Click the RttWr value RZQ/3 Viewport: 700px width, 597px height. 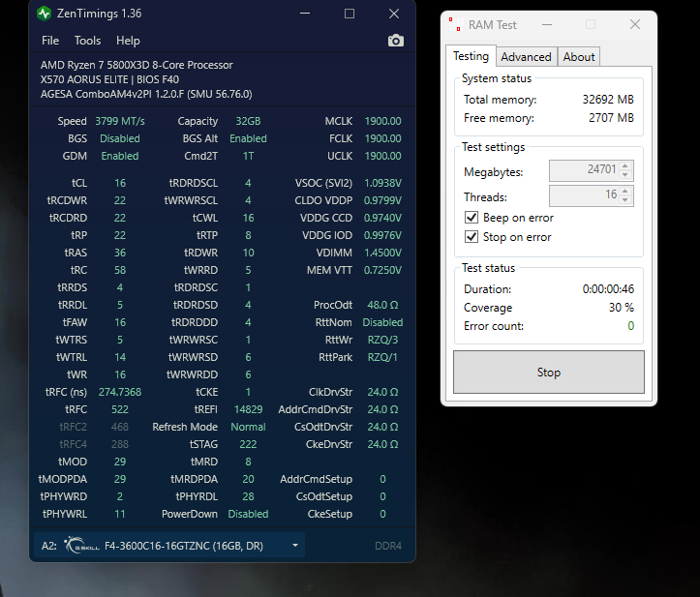[382, 340]
